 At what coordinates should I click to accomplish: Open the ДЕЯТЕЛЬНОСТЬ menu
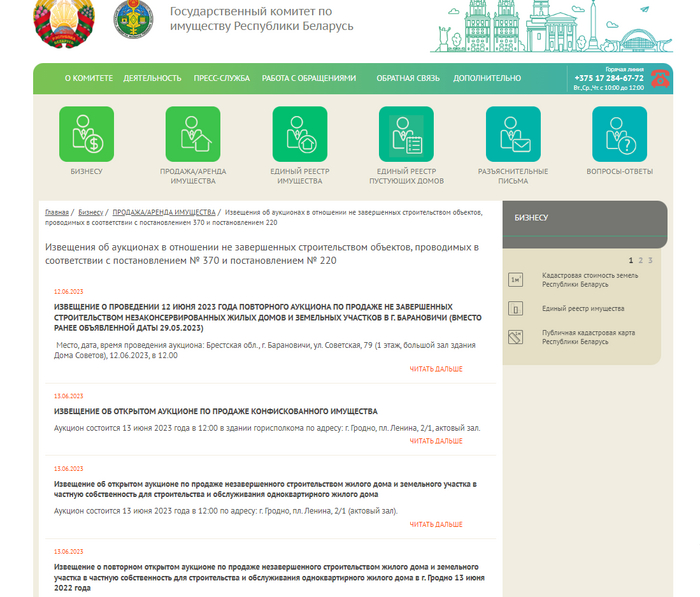click(x=152, y=78)
